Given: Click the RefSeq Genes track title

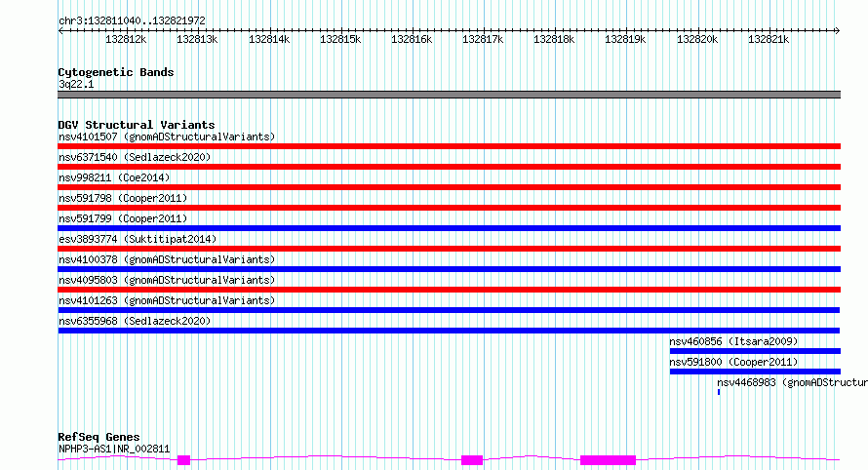Looking at the screenshot, I should coord(99,437).
